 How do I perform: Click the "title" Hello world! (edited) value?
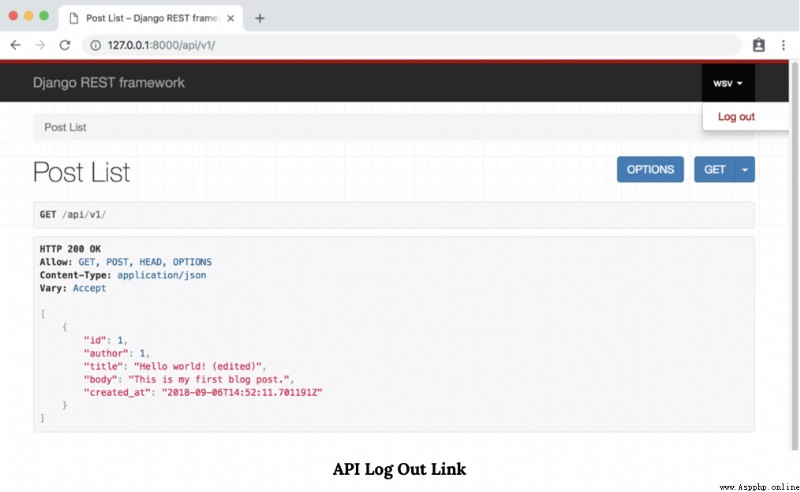pos(198,366)
